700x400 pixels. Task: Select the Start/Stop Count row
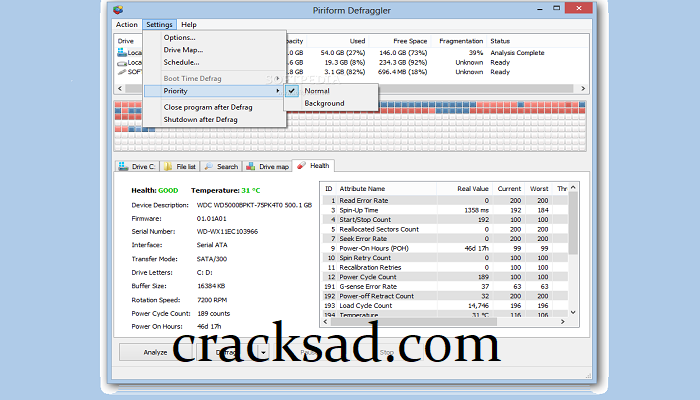click(x=445, y=220)
